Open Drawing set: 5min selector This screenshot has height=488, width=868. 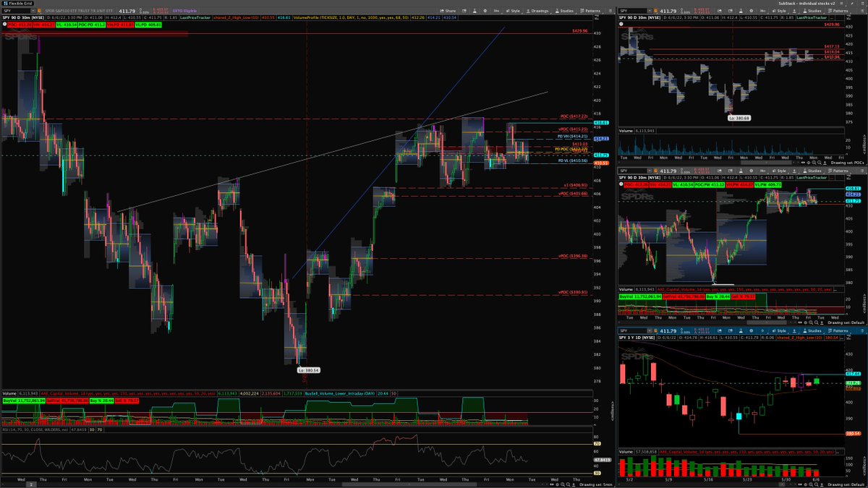tap(595, 484)
